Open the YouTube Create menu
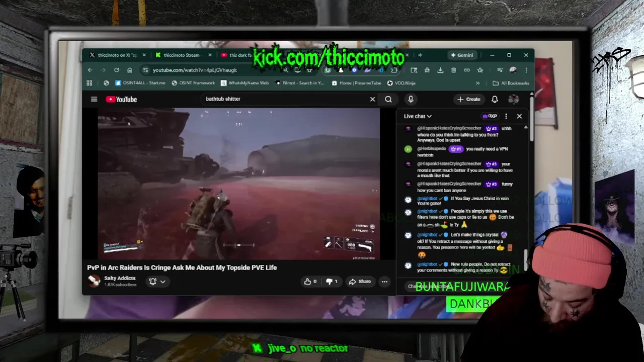The width and height of the screenshot is (644, 362). coord(469,99)
